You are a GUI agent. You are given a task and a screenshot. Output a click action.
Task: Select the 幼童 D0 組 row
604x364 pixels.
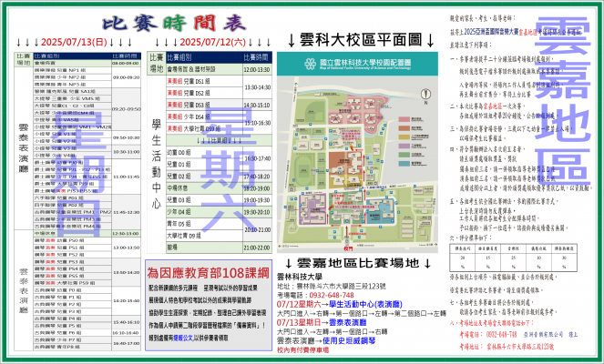click(x=205, y=152)
